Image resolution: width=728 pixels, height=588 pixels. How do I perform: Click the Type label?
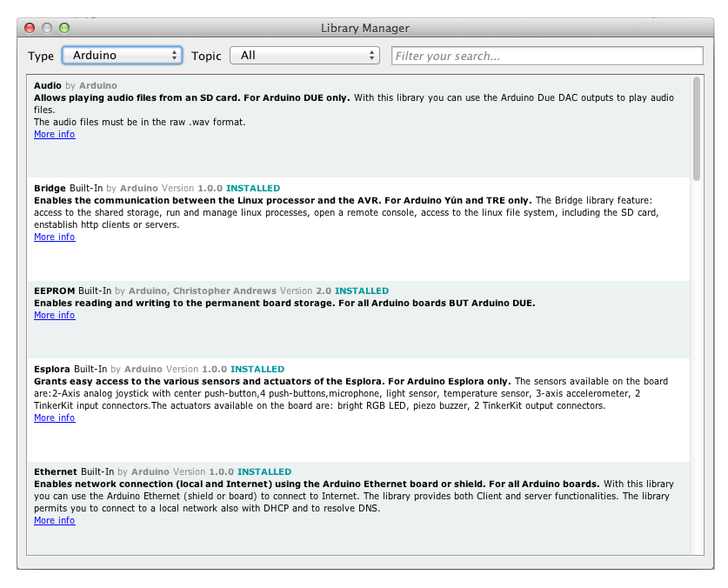41,57
